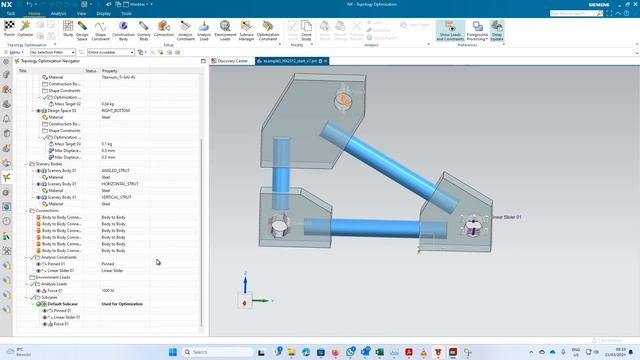Toggle visibility of Linear Slider 01 under Analysis Constraints
The image size is (640, 360).
click(x=38, y=271)
